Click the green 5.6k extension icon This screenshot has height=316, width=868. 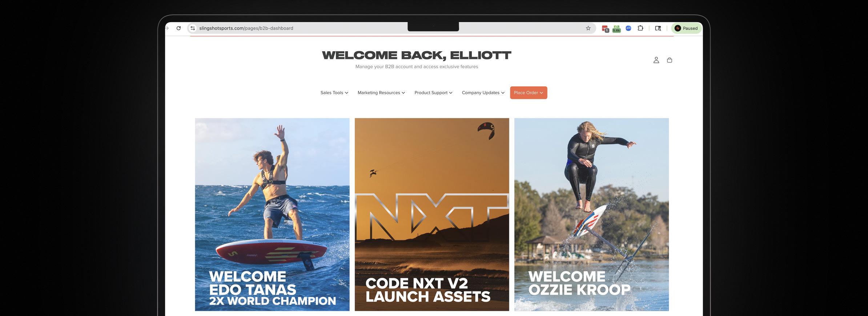click(616, 29)
